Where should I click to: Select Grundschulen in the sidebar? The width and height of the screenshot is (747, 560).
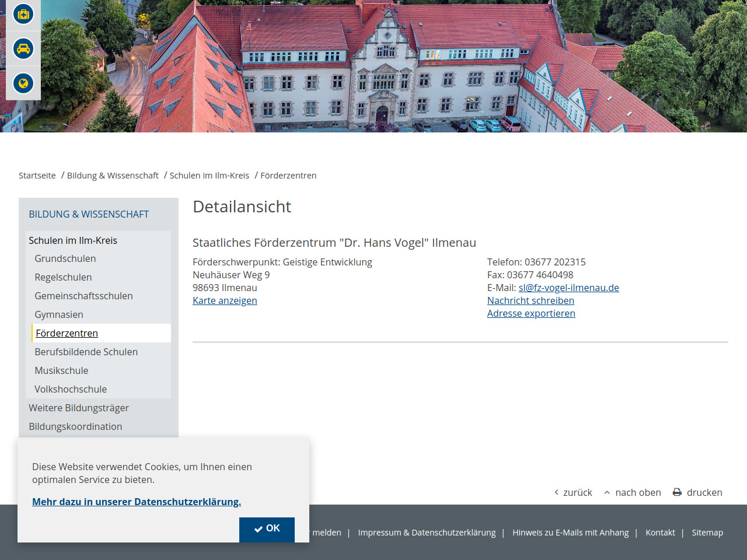pyautogui.click(x=65, y=258)
